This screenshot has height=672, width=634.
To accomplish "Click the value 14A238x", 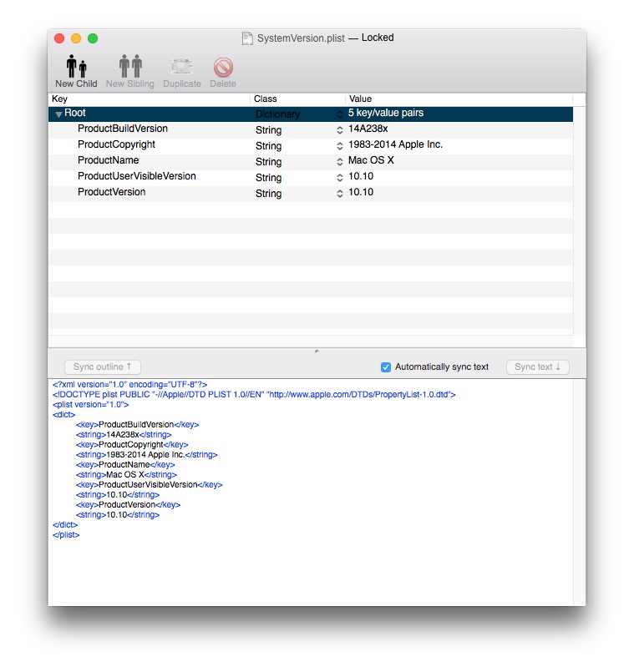I will point(368,129).
